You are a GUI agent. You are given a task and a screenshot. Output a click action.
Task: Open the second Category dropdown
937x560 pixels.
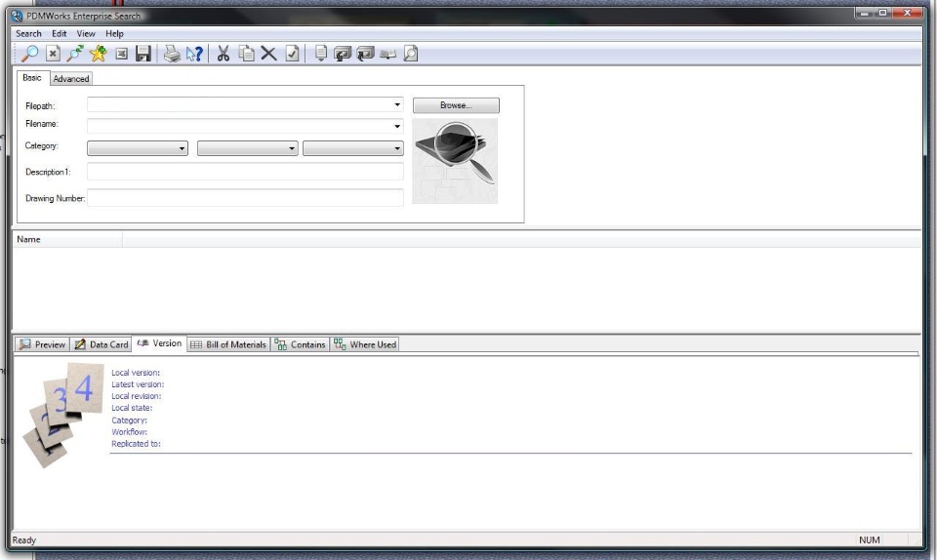247,148
